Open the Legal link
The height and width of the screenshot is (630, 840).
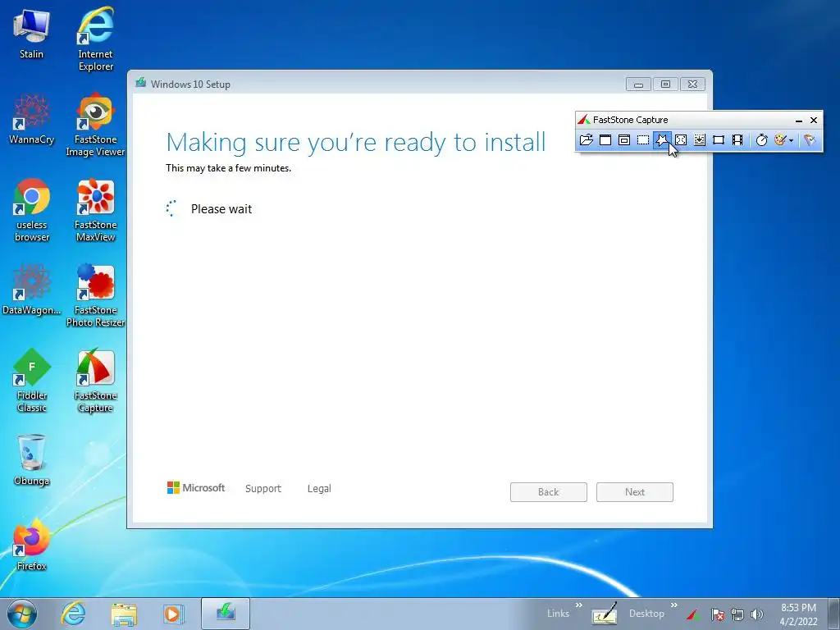click(x=319, y=489)
